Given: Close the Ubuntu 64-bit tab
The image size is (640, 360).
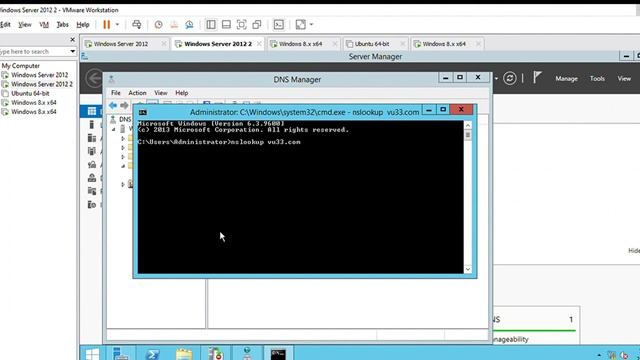Looking at the screenshot, I should [402, 44].
